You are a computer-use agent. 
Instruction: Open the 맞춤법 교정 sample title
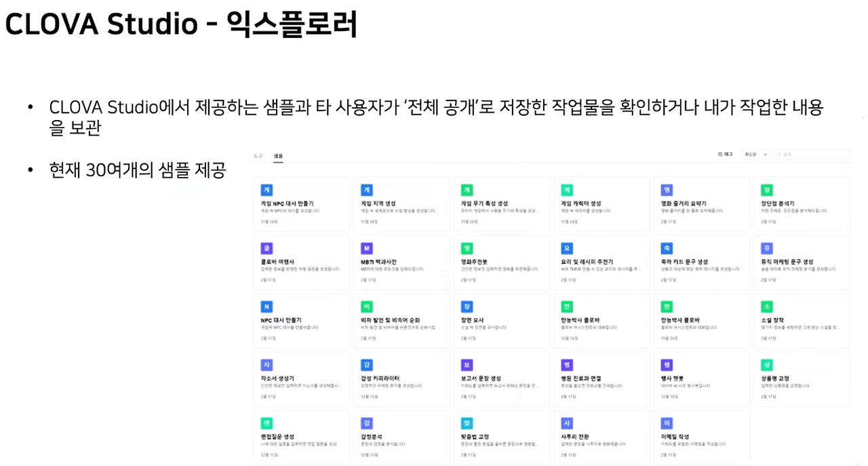point(475,437)
